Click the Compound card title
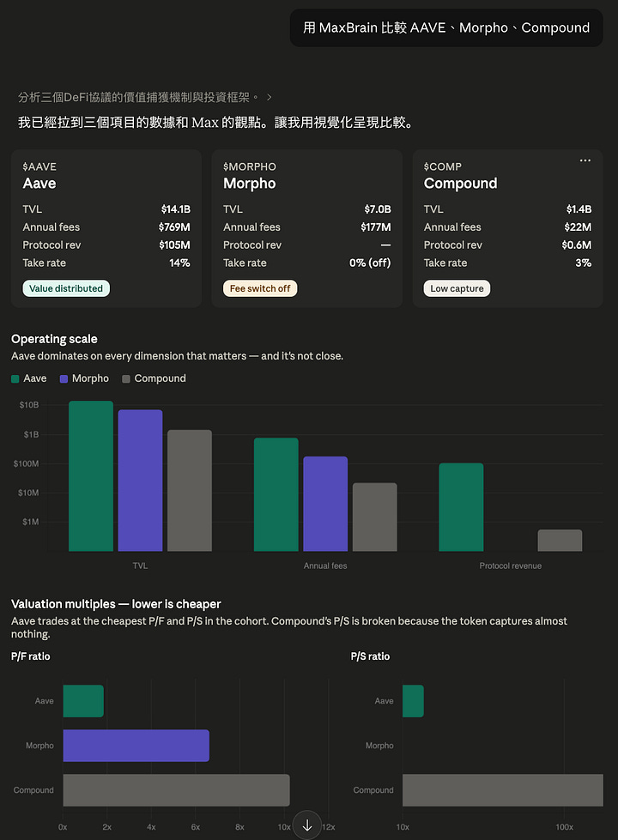Viewport: 618px width, 840px height. pos(460,184)
